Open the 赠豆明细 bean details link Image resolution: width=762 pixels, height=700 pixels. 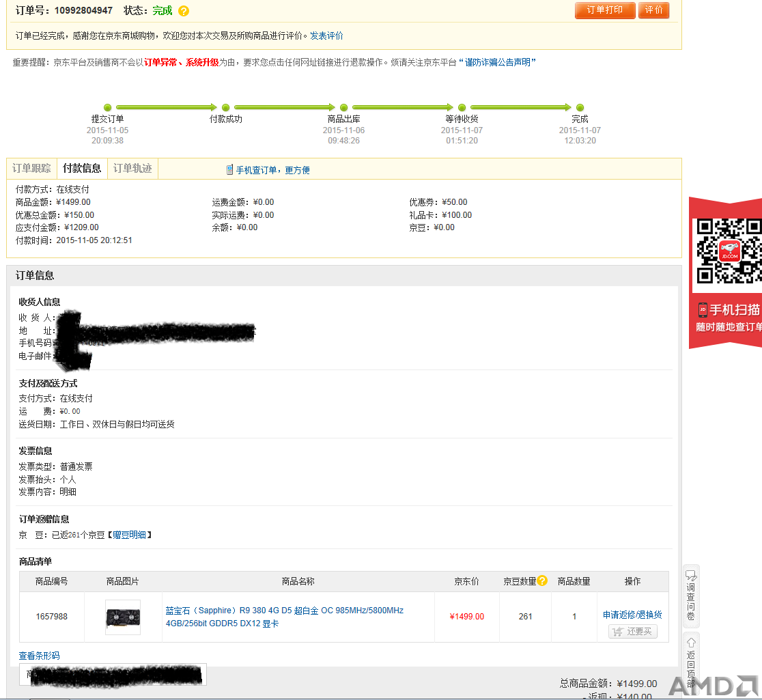point(129,535)
